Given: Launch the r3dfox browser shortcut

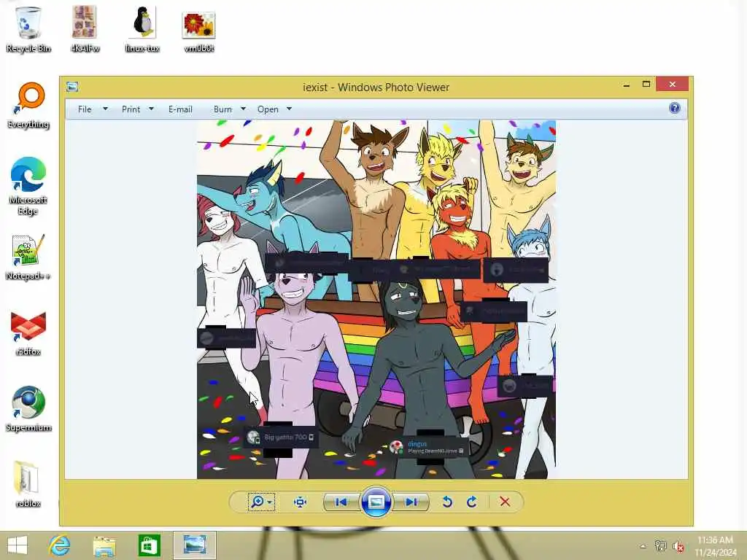Looking at the screenshot, I should [28, 332].
